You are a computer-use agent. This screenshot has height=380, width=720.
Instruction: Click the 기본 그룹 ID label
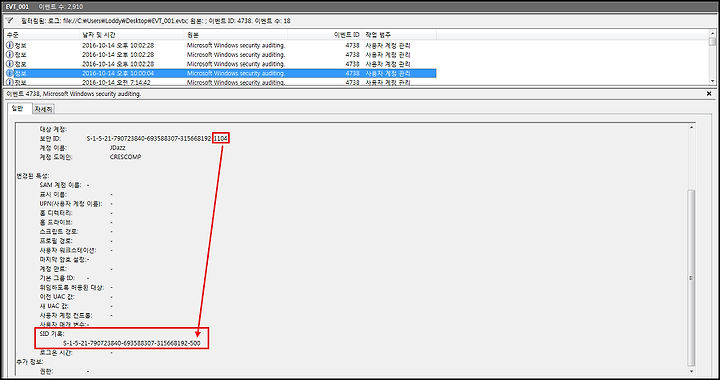57,278
